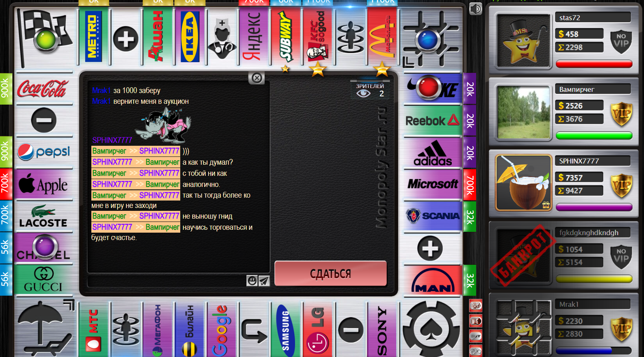The width and height of the screenshot is (644, 357).
Task: Open stas72 player avatar
Action: tap(523, 40)
